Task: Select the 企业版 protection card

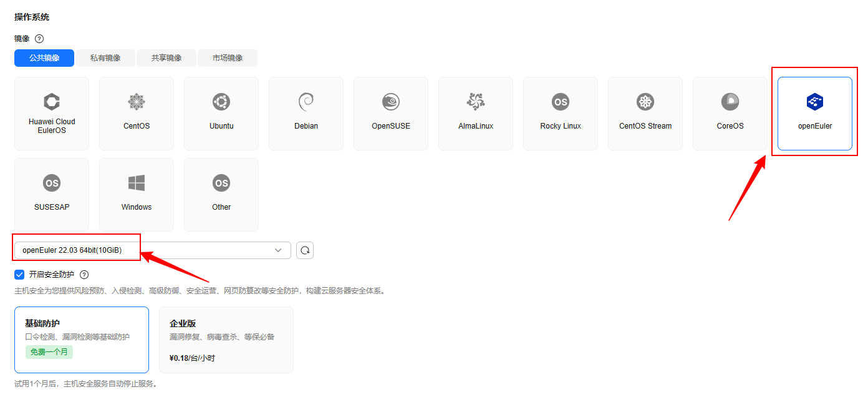Action: [226, 340]
